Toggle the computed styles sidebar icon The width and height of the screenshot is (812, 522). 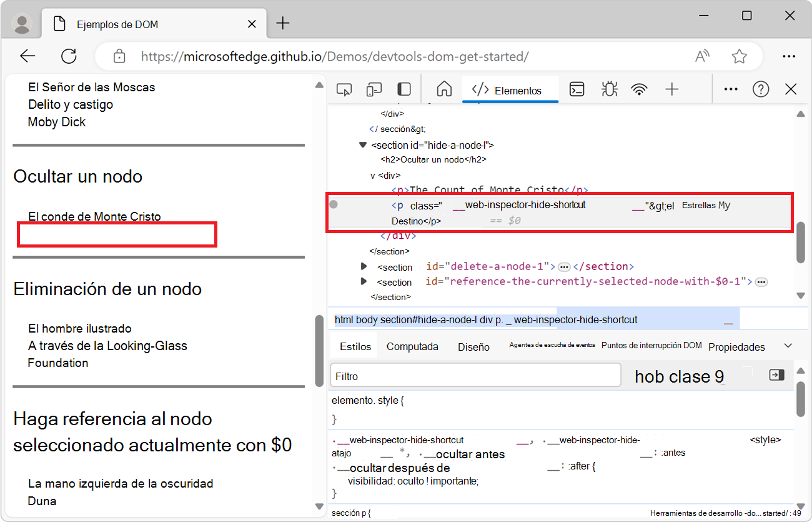[x=776, y=375]
